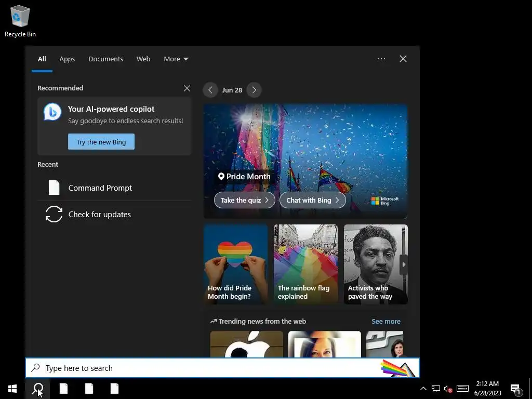Click the taskbar search magnifier icon
The width and height of the screenshot is (532, 399).
tap(37, 389)
